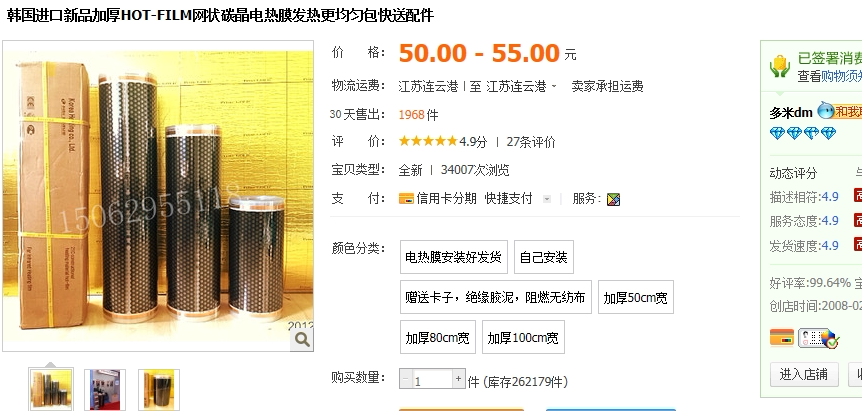Select the second product thumbnail image

point(104,390)
